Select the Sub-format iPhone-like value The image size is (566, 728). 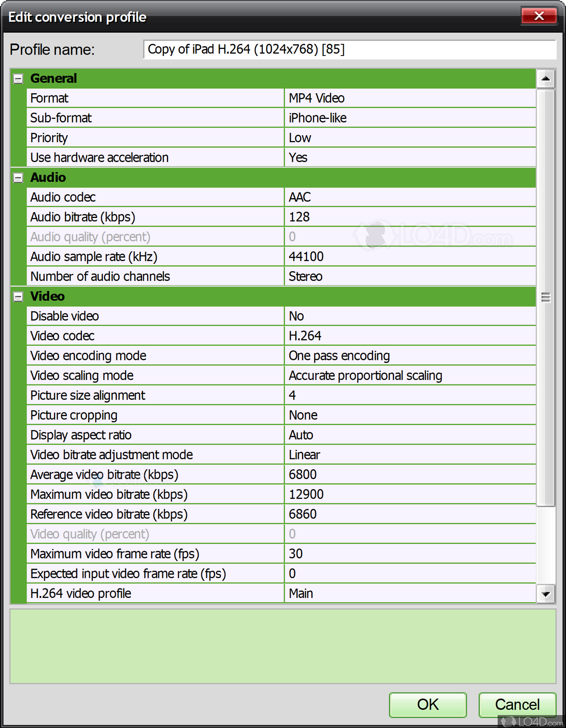point(410,117)
